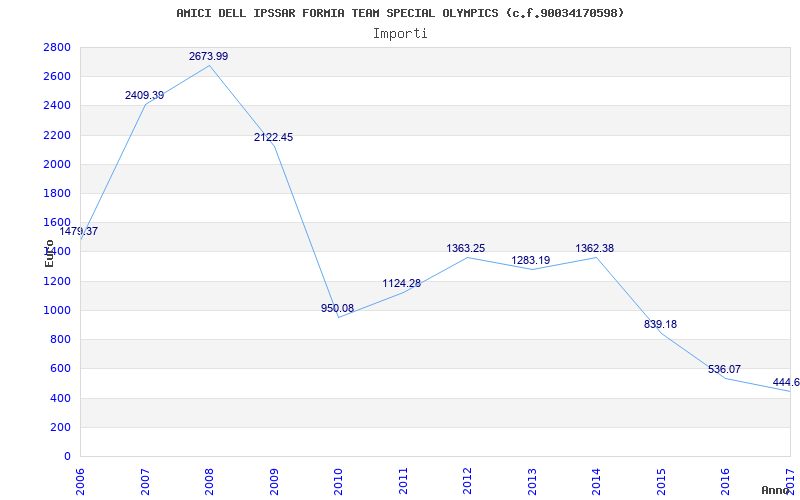
Task: Click the 2008 x-axis year label
Action: 210,481
